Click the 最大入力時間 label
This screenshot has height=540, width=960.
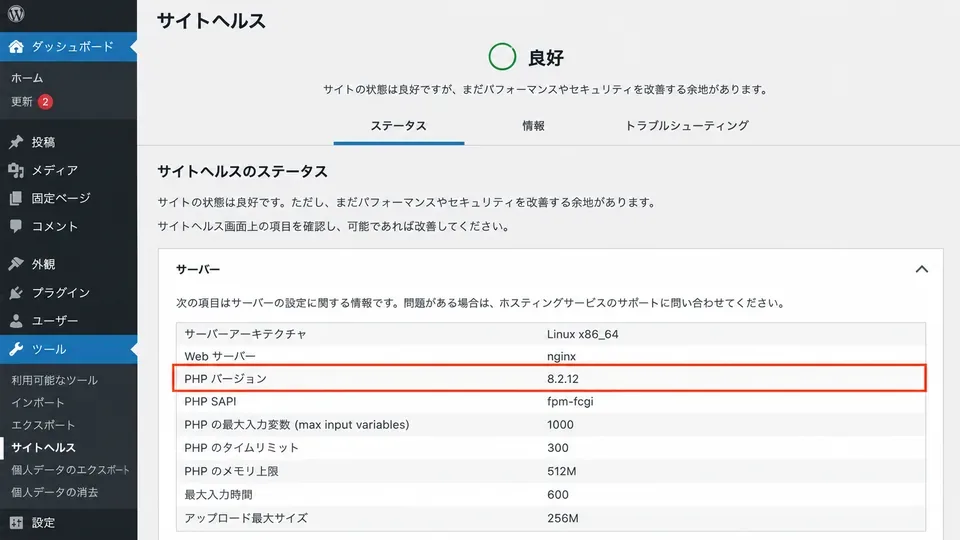(x=218, y=495)
